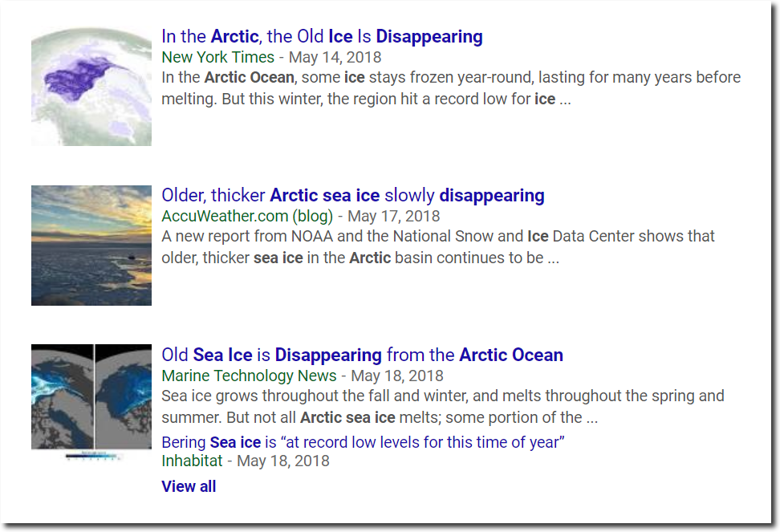Viewport: 780px width, 532px height.
Task: Click the May 18, 2018 date beside Marine Technology News
Action: pyautogui.click(x=397, y=376)
